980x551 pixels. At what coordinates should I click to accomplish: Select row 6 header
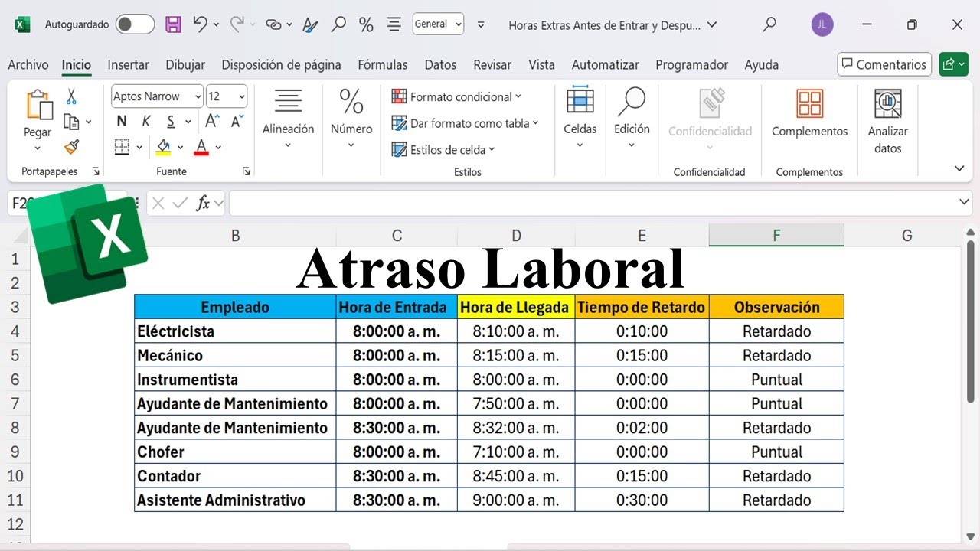tap(15, 380)
